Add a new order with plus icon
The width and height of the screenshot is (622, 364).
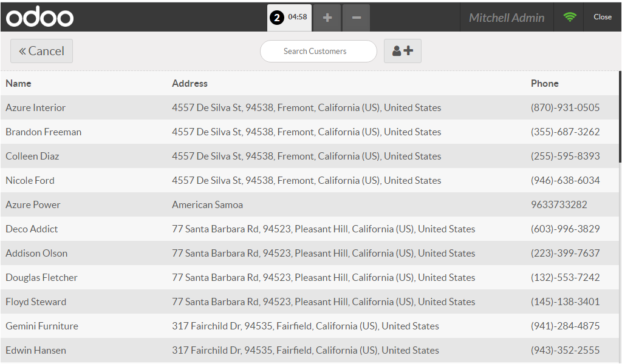point(327,18)
